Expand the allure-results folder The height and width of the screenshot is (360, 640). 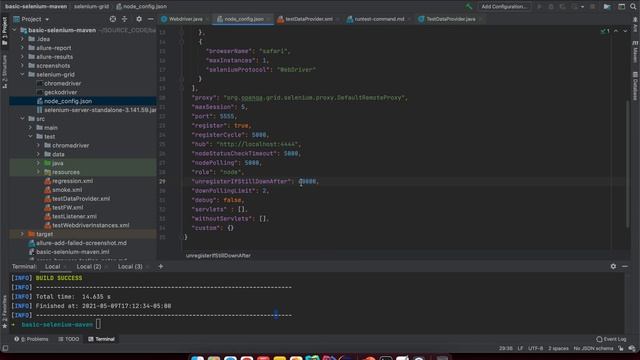point(22,57)
